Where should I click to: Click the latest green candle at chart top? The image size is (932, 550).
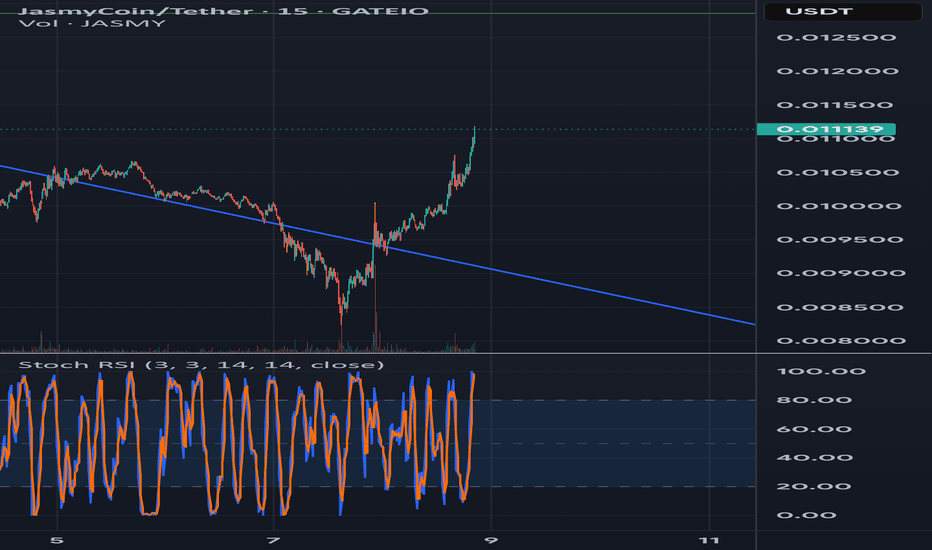pos(474,134)
